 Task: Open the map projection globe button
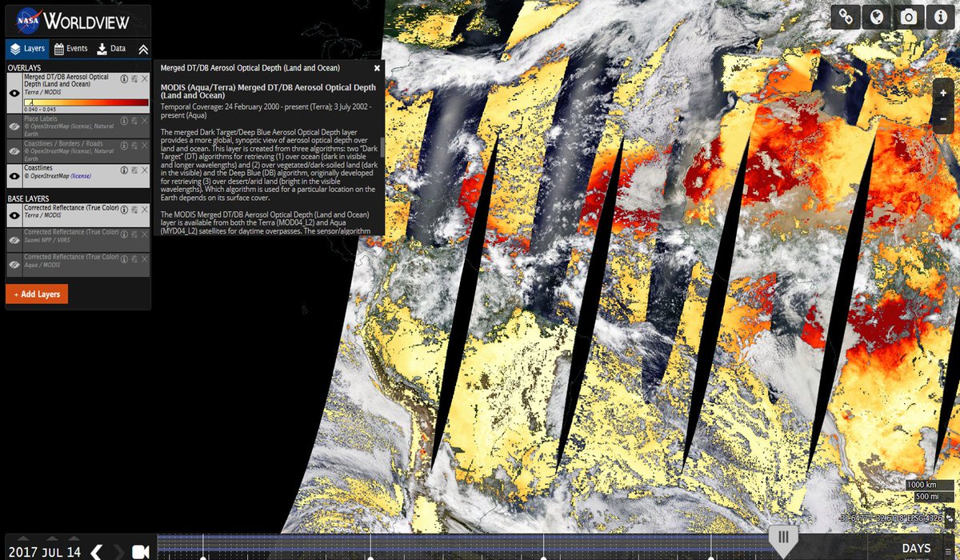click(877, 17)
